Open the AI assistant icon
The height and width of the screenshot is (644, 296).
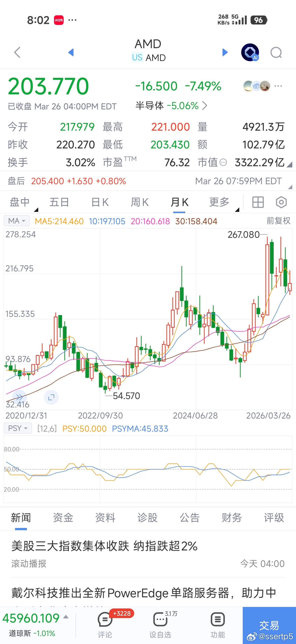[250, 52]
